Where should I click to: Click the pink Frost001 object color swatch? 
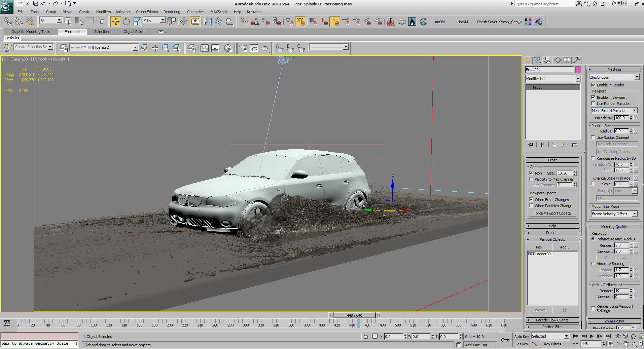click(x=578, y=70)
